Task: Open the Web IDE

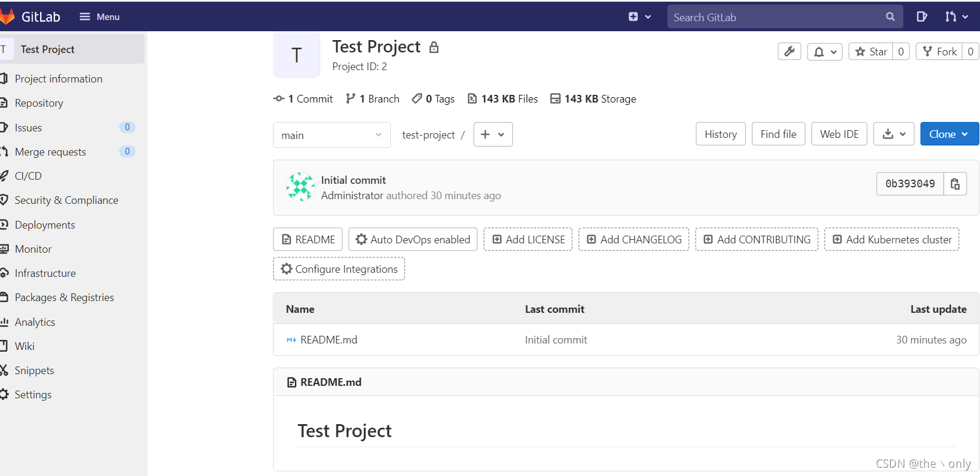Action: pyautogui.click(x=839, y=134)
